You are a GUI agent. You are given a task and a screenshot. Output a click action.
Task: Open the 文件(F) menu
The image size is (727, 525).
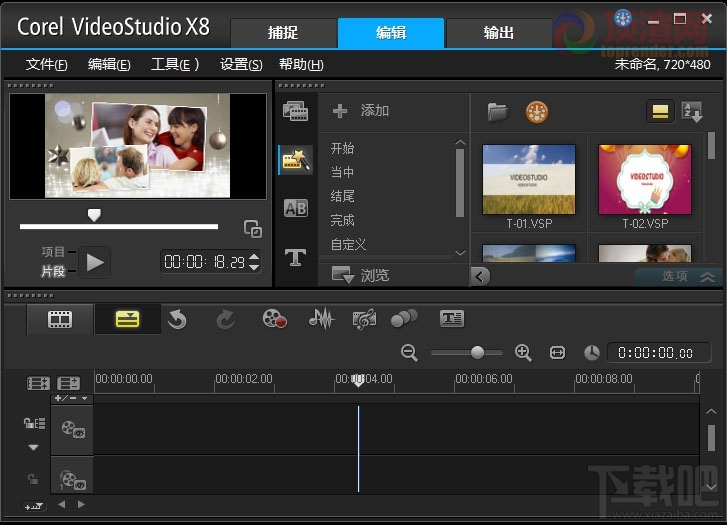[x=46, y=65]
